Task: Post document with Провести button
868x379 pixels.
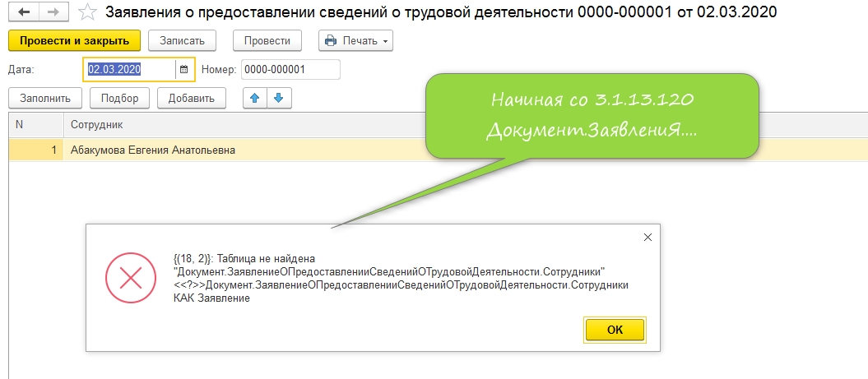Action: [x=267, y=40]
